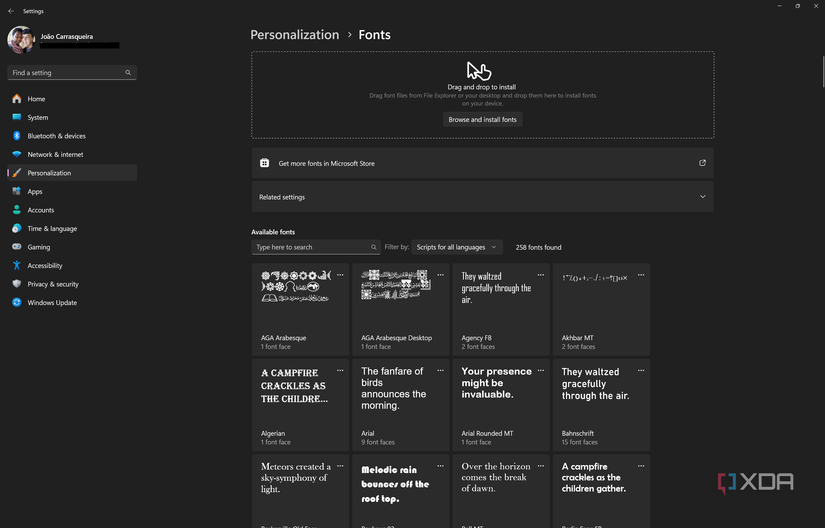
Task: Open Accessibility settings
Action: (72, 265)
